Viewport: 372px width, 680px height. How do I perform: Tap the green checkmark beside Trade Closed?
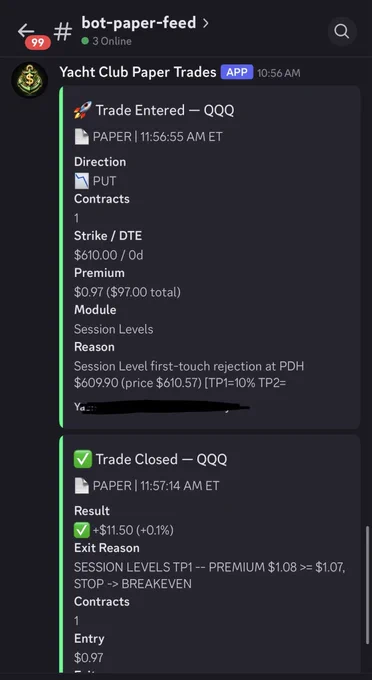[82, 459]
